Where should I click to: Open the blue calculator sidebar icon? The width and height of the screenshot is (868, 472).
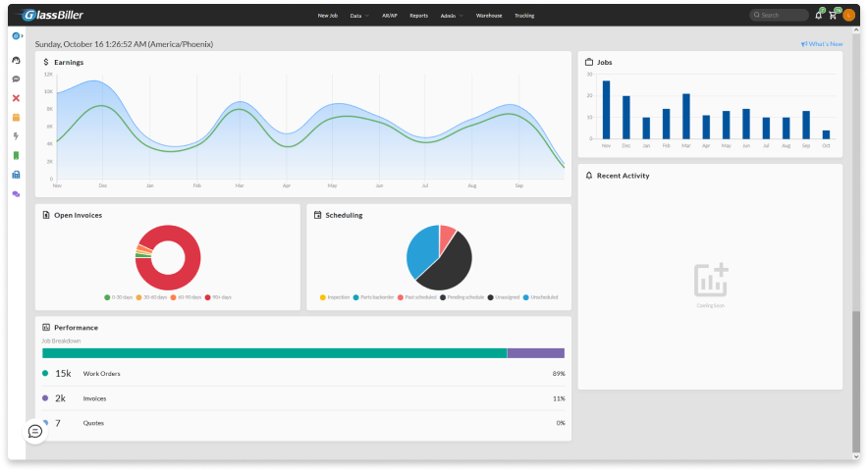[16, 175]
